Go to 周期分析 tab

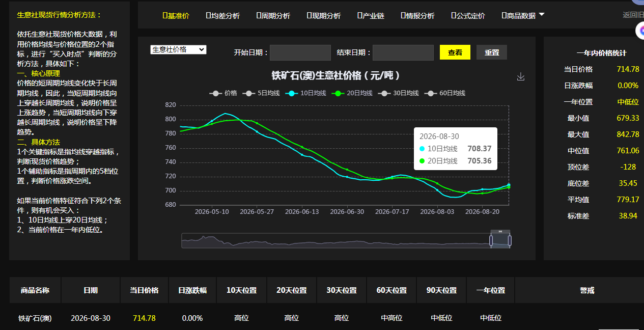[x=273, y=16]
